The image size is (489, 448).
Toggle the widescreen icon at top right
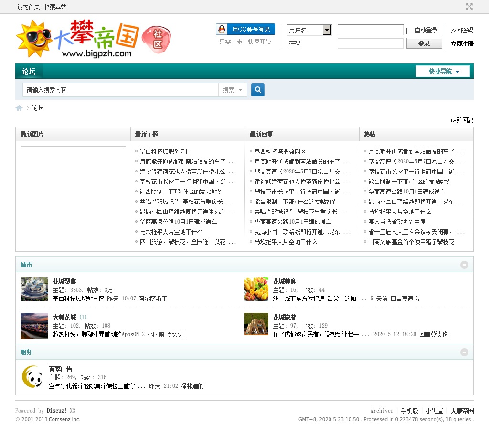point(469,7)
